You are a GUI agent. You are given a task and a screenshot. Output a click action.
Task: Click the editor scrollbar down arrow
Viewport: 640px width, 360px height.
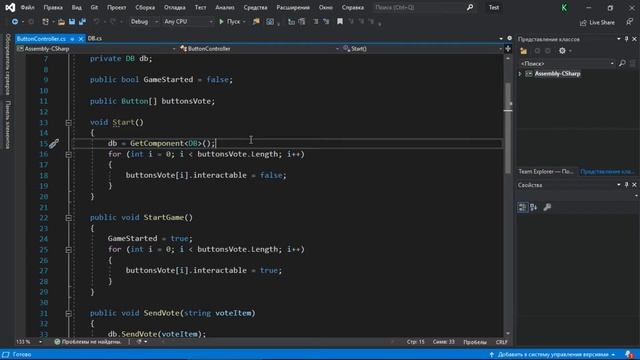(x=508, y=333)
